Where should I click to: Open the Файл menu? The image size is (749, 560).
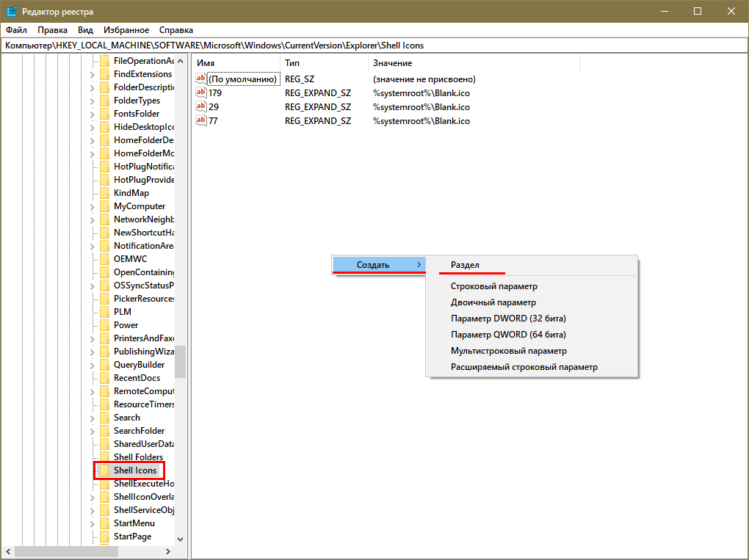(16, 30)
